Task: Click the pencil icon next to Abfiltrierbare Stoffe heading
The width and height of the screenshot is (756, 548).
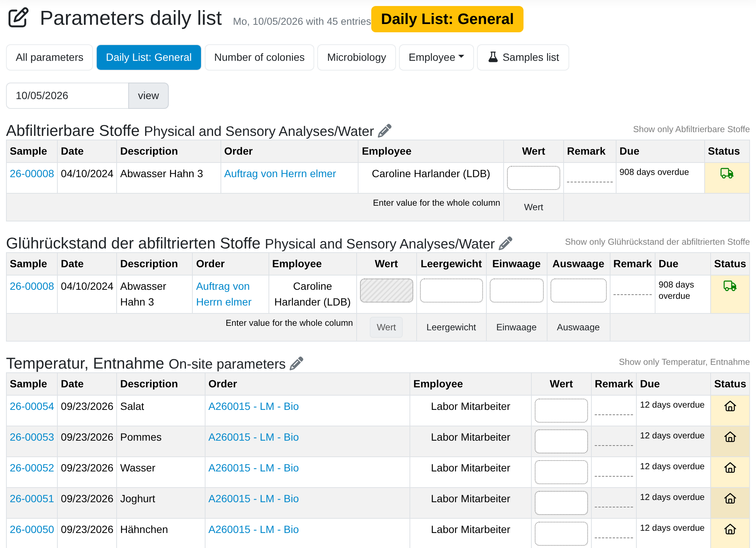Action: click(385, 131)
